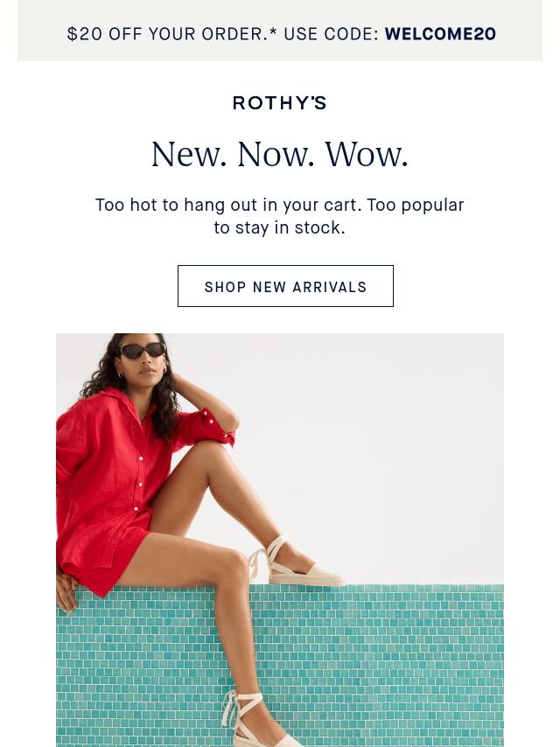Open the hero image of model in red
560x747 pixels.
point(280,541)
